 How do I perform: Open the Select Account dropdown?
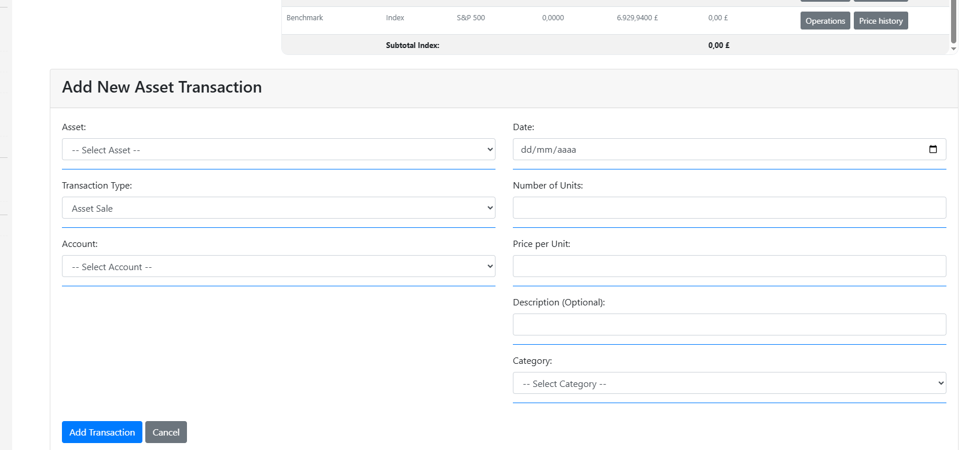pos(278,266)
